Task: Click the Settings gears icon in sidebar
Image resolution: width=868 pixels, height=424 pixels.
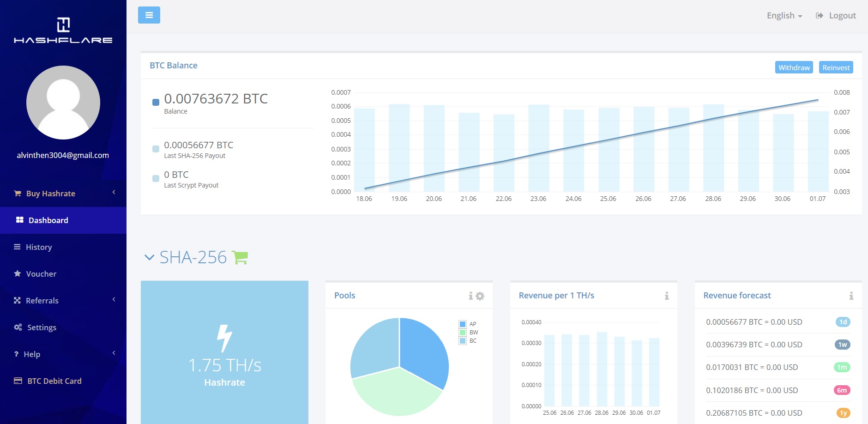Action: point(18,327)
